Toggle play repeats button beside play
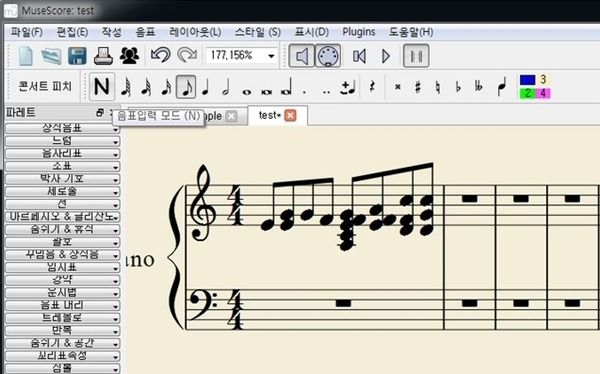This screenshot has height=374, width=600. [x=416, y=56]
